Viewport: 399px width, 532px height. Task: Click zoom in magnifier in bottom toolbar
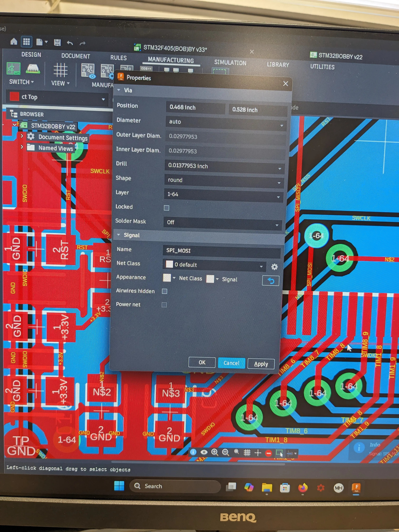pyautogui.click(x=215, y=452)
